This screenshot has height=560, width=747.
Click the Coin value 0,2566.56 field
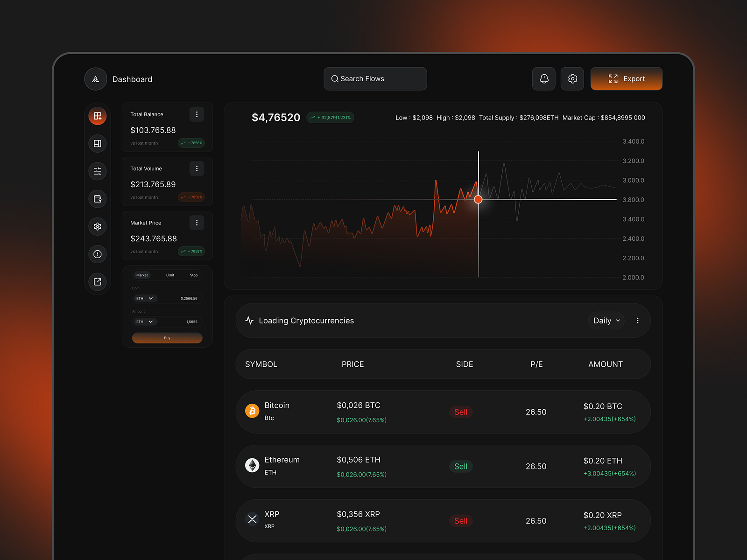[x=189, y=298]
